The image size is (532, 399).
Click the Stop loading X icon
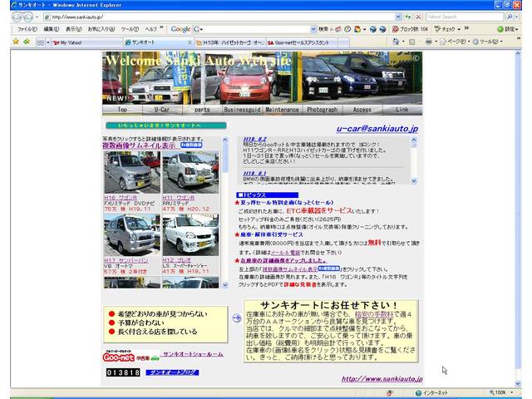coord(418,17)
